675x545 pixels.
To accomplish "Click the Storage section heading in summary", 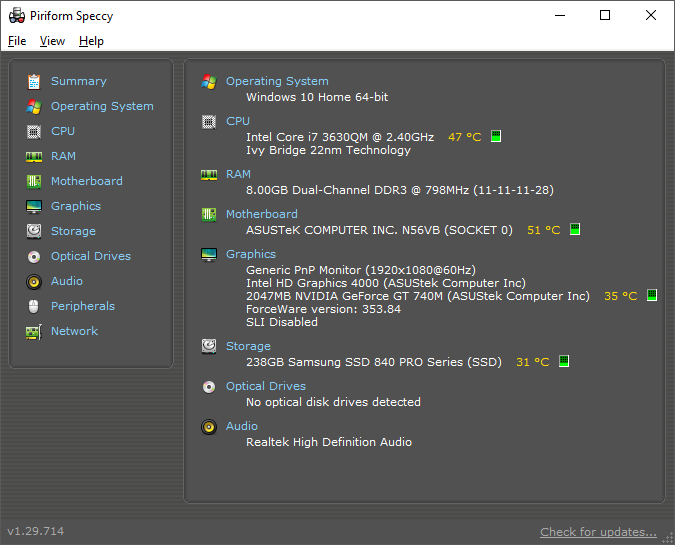I will [x=248, y=346].
